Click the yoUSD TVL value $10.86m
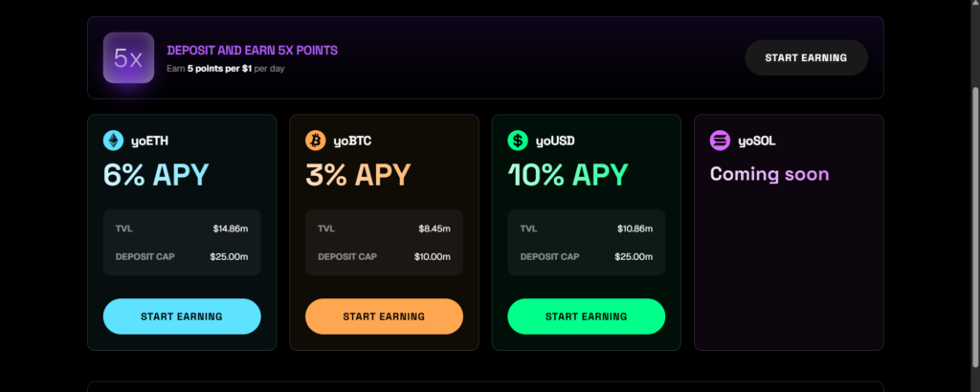The image size is (980, 392). [x=635, y=229]
